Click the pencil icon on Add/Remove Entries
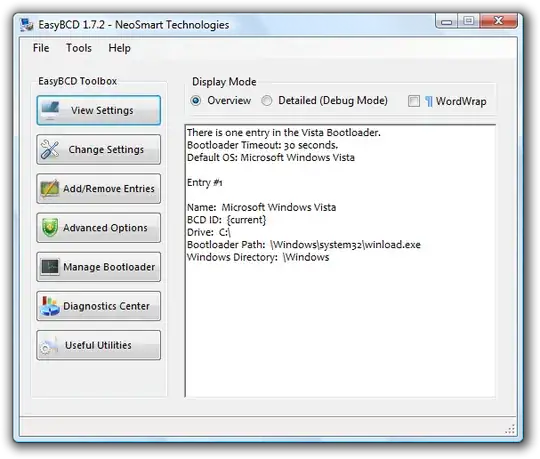The width and height of the screenshot is (540, 459). [50, 189]
